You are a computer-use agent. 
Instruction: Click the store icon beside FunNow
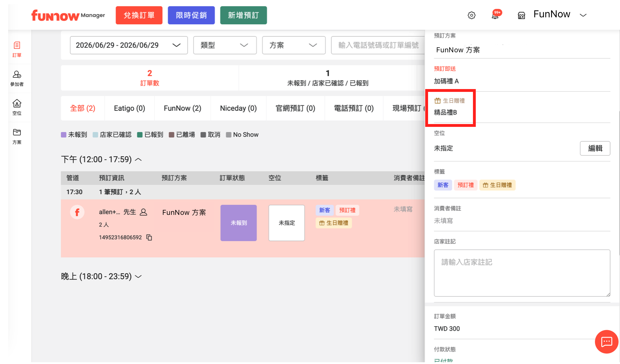[x=521, y=15]
